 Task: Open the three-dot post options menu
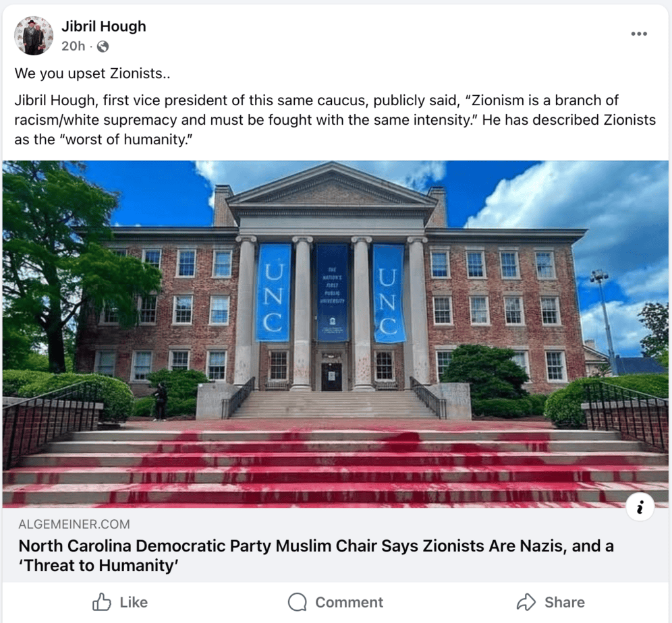point(638,34)
